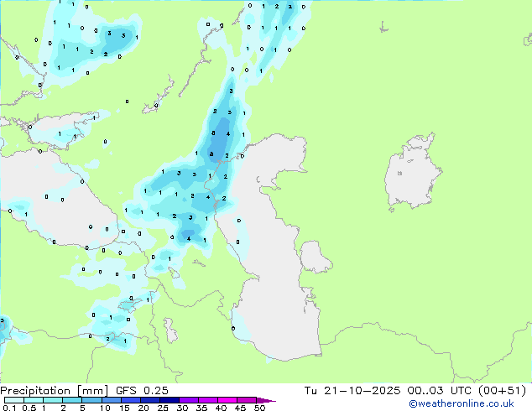Click the Aral Sea on the map
Image resolution: width=532 pixels, height=411 pixels.
click(412, 173)
